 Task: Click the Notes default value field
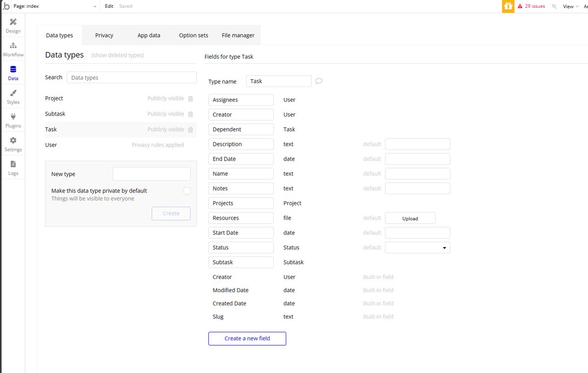pyautogui.click(x=417, y=188)
